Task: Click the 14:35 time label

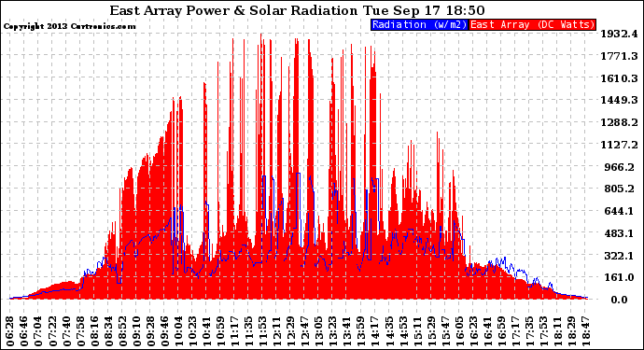Action: tap(390, 330)
